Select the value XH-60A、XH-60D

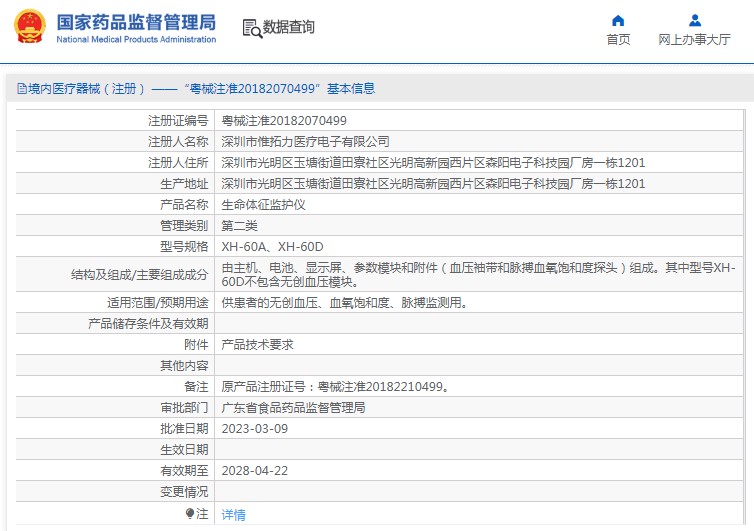272,247
